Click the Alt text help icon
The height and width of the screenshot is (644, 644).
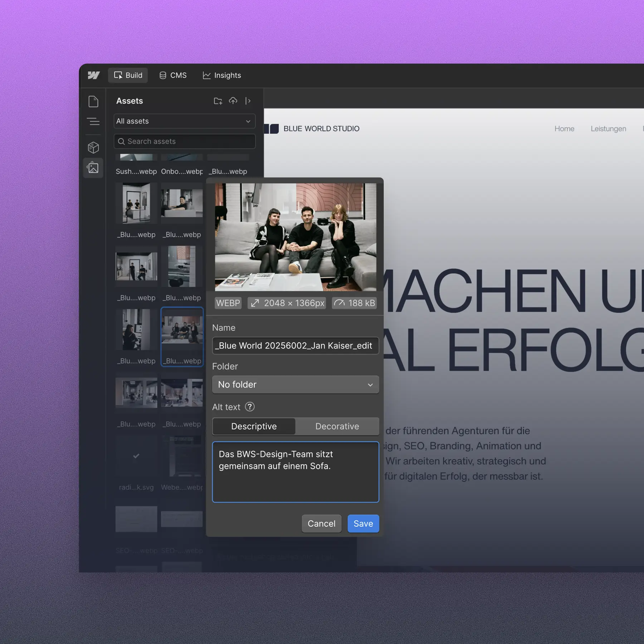click(250, 407)
